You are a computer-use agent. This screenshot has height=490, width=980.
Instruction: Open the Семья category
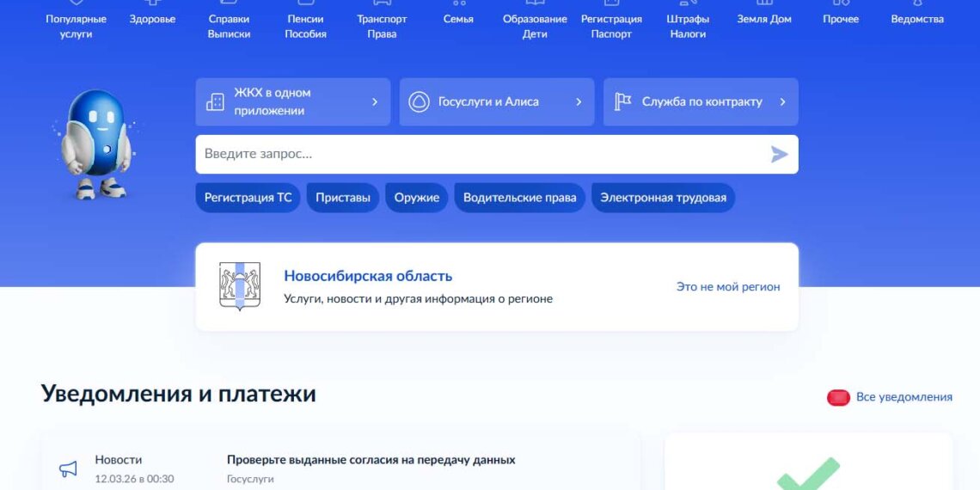458,19
